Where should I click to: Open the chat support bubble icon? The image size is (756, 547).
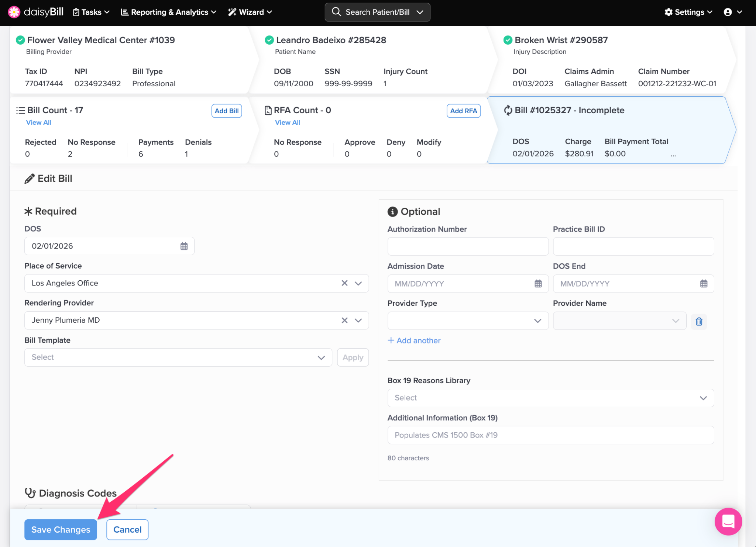click(728, 521)
